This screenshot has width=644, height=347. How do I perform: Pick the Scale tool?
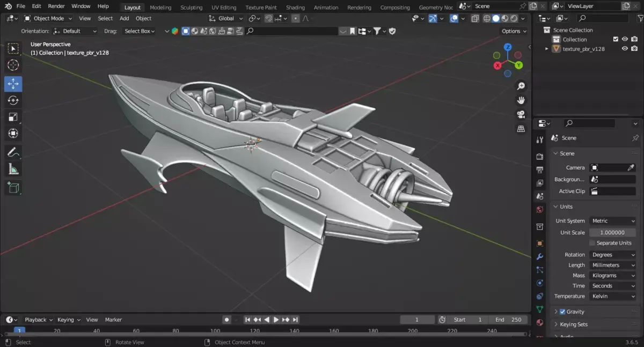click(x=13, y=117)
